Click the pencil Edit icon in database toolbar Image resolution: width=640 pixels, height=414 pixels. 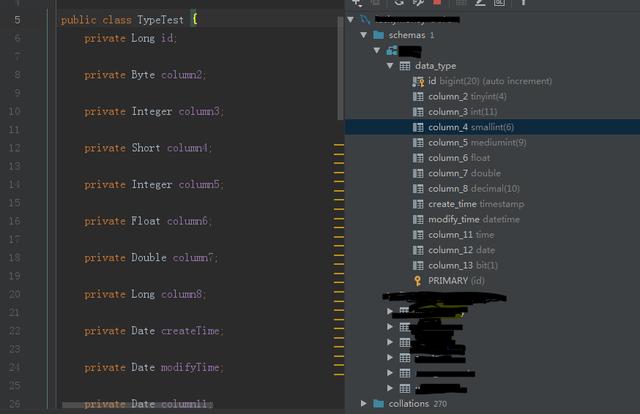480,2
